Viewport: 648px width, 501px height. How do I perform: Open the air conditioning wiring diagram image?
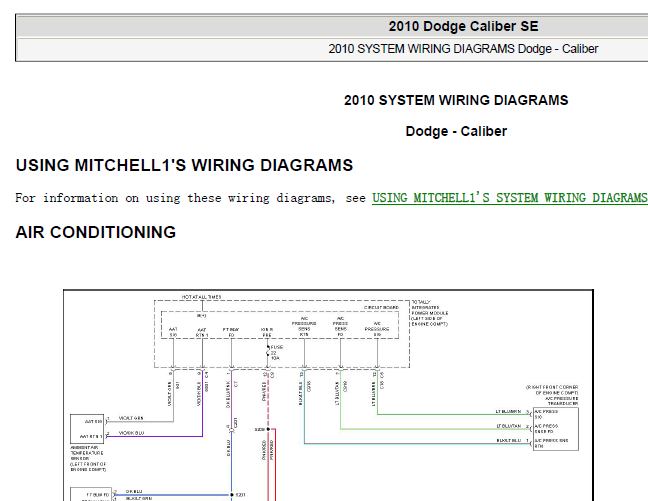[328, 395]
